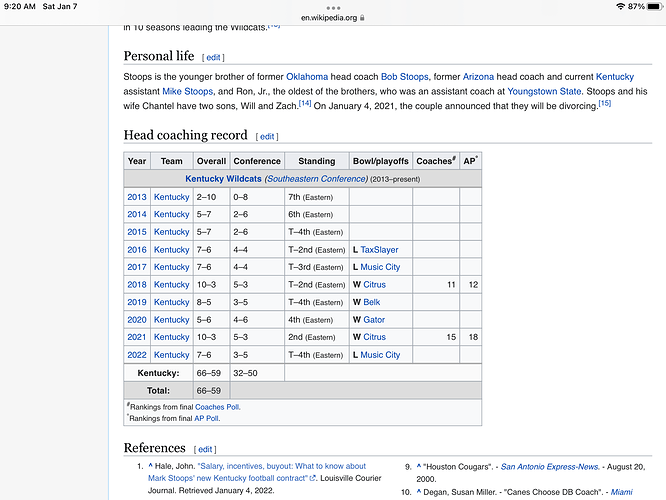Open the 2021 season year link

coord(137,337)
